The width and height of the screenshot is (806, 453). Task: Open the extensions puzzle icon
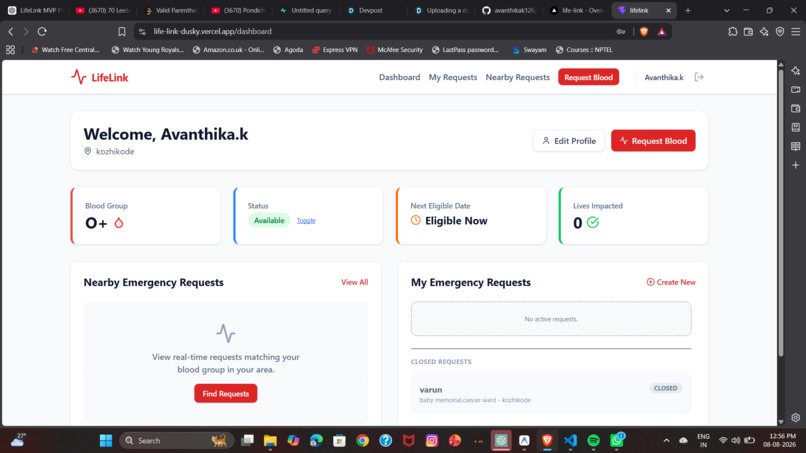733,31
